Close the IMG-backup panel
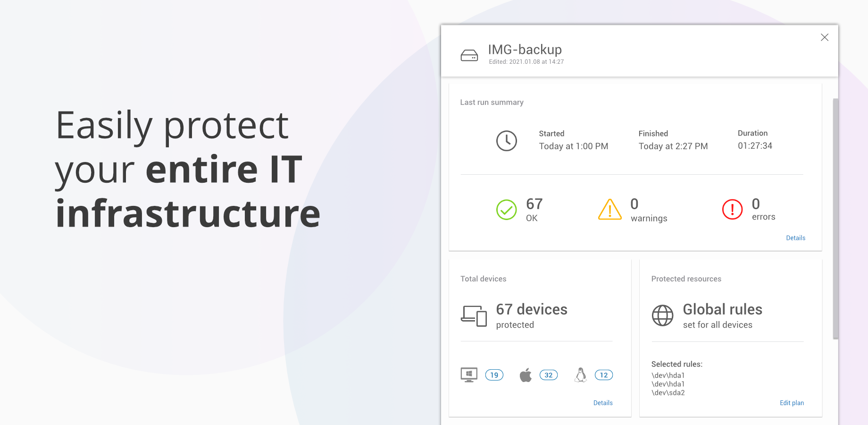 click(x=824, y=37)
